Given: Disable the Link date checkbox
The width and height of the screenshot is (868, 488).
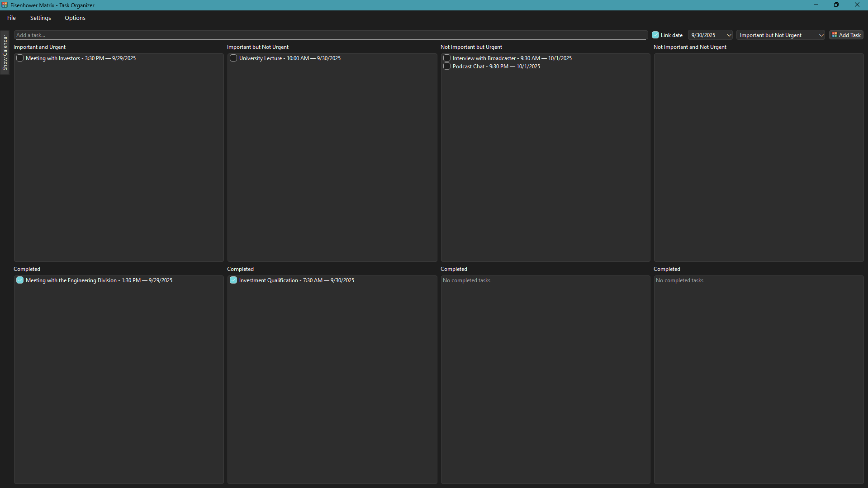Looking at the screenshot, I should coord(655,34).
